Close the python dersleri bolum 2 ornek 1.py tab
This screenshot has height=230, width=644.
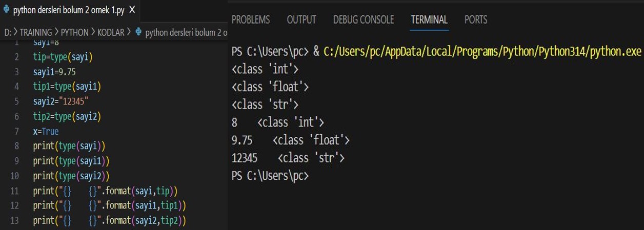pos(132,10)
